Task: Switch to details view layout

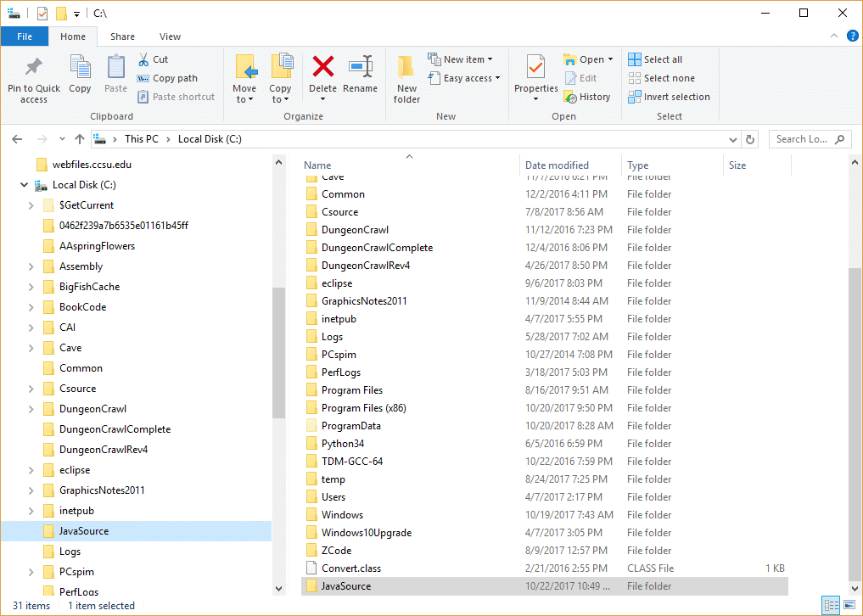Action: pos(831,605)
